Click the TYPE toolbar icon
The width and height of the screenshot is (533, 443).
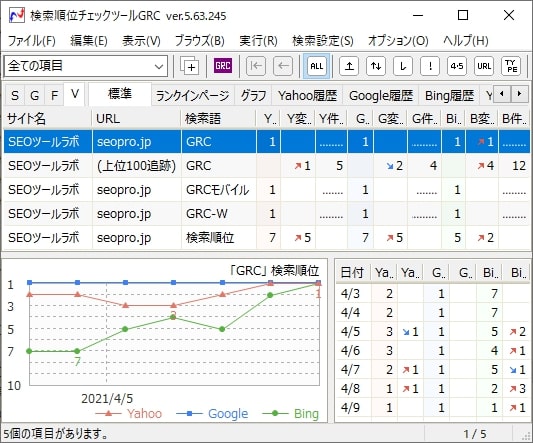pyautogui.click(x=511, y=66)
